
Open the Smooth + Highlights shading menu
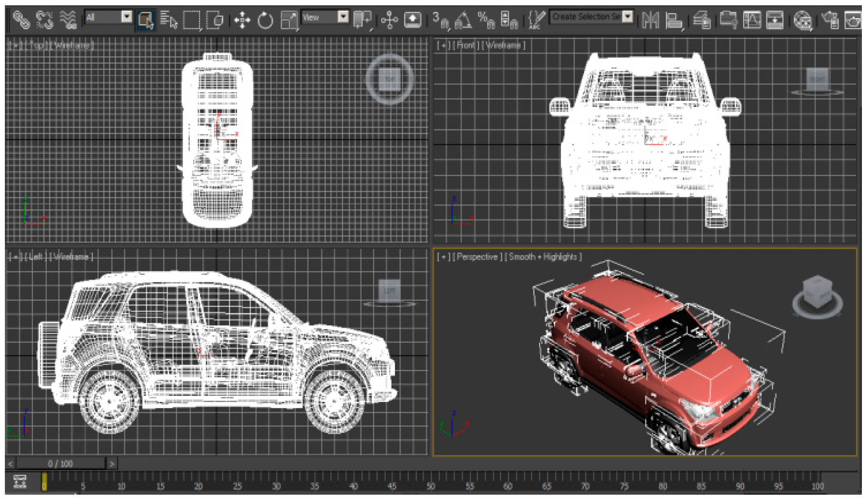[543, 257]
